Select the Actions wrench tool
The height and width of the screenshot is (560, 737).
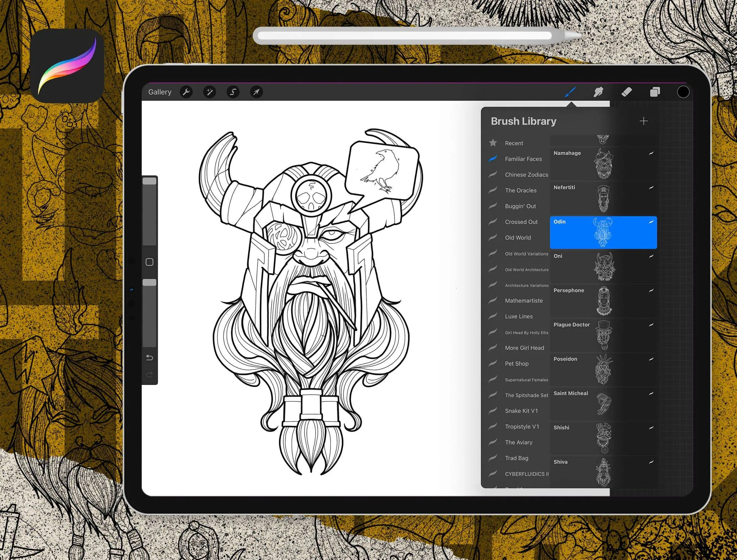click(x=186, y=92)
